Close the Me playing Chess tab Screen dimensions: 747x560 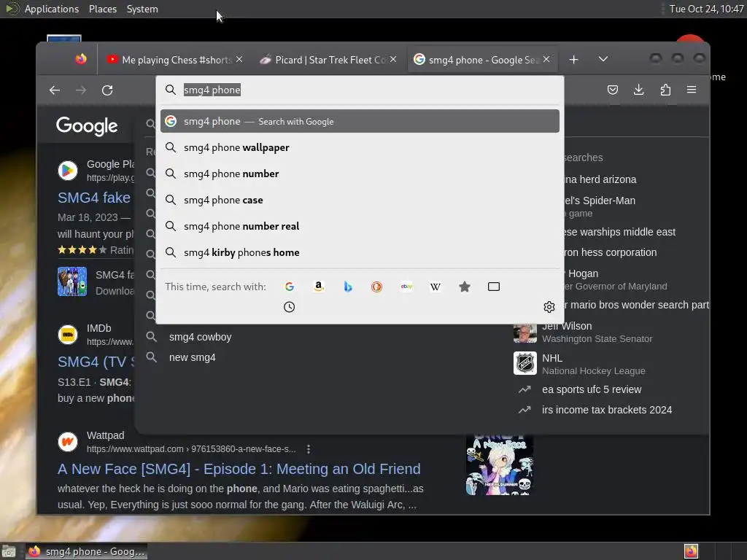pos(239,59)
